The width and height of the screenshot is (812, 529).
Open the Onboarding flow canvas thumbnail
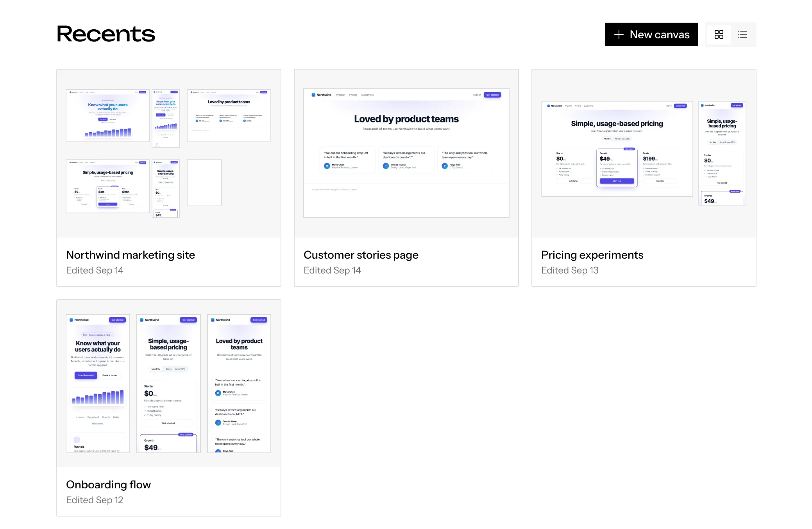pos(169,384)
